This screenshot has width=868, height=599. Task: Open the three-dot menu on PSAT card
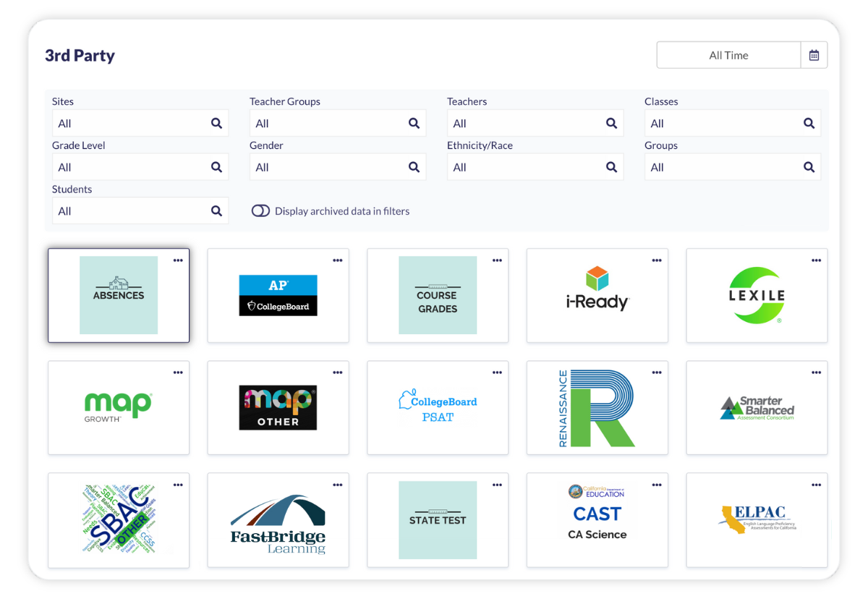(x=497, y=373)
